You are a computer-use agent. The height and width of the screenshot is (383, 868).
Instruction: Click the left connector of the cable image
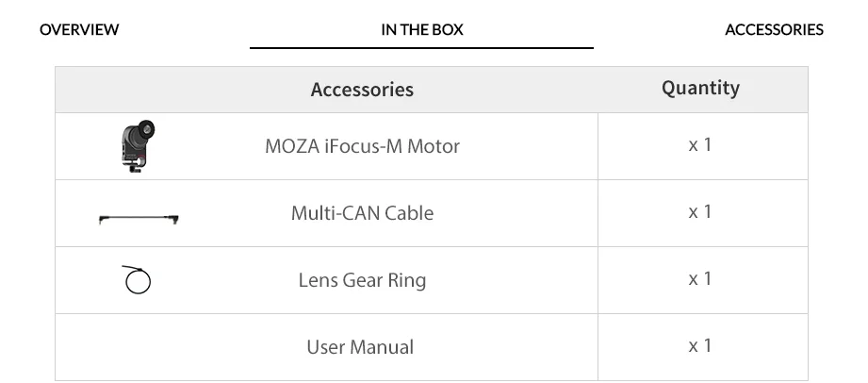[x=101, y=220]
